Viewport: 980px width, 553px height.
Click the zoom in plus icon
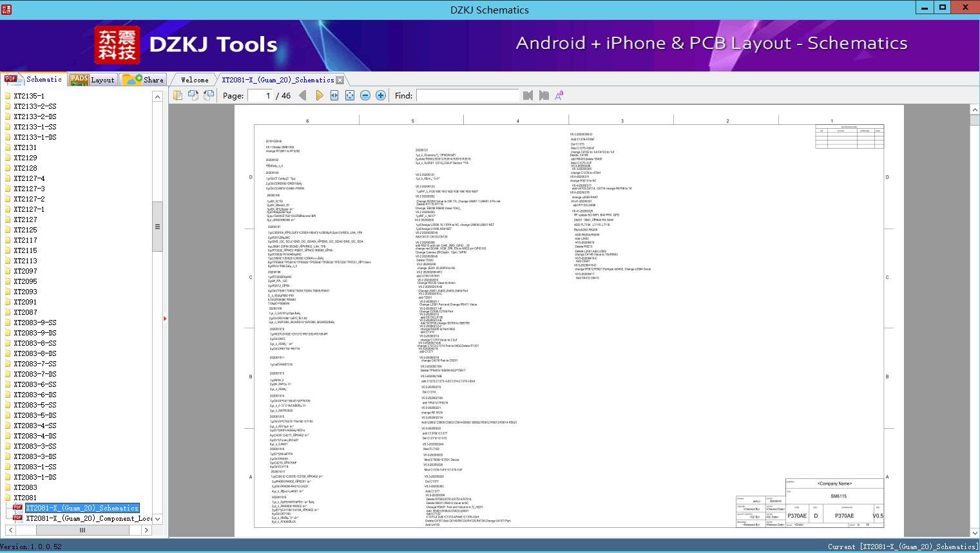tap(381, 95)
